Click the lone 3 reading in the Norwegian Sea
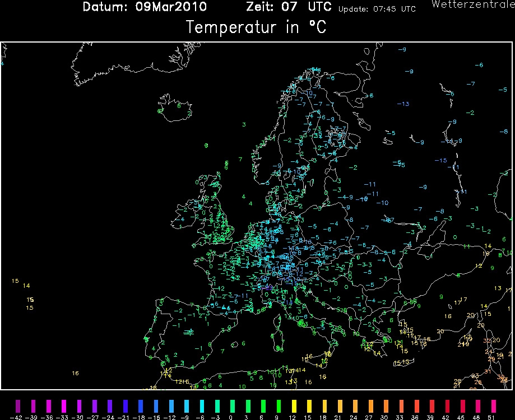515x420 pixels. coord(244,125)
